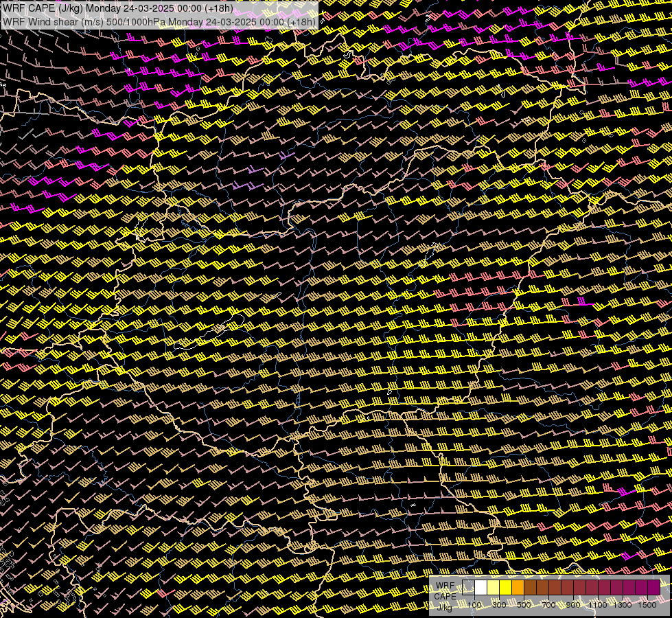Click the '900' legend scale label
This screenshot has width=672, height=618.
click(x=573, y=605)
